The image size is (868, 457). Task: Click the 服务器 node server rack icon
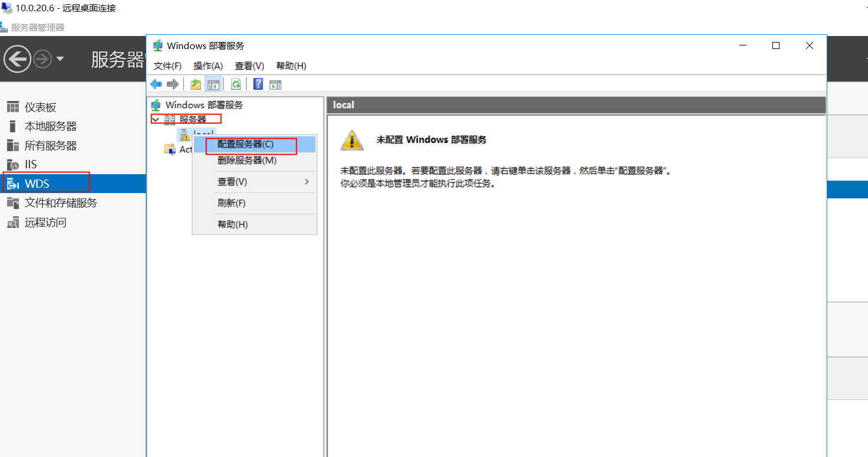[x=170, y=119]
